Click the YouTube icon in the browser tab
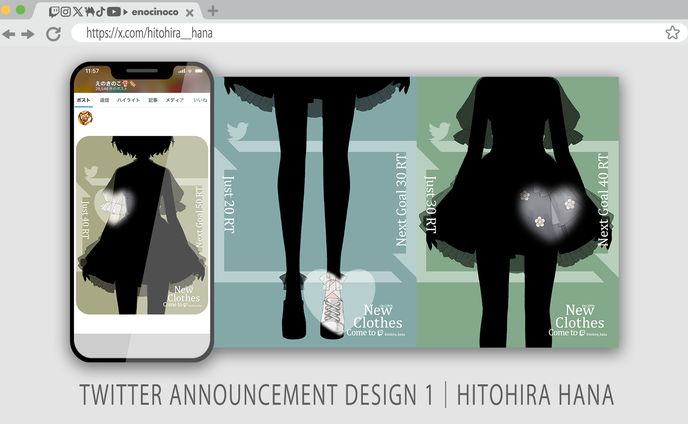The height and width of the screenshot is (424, 688). pyautogui.click(x=114, y=12)
